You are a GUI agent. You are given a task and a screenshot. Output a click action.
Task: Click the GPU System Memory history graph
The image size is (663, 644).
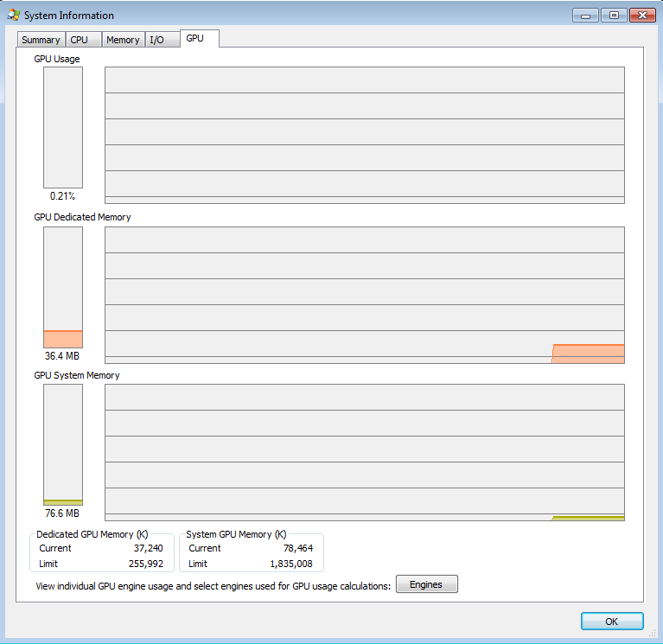[364, 453]
